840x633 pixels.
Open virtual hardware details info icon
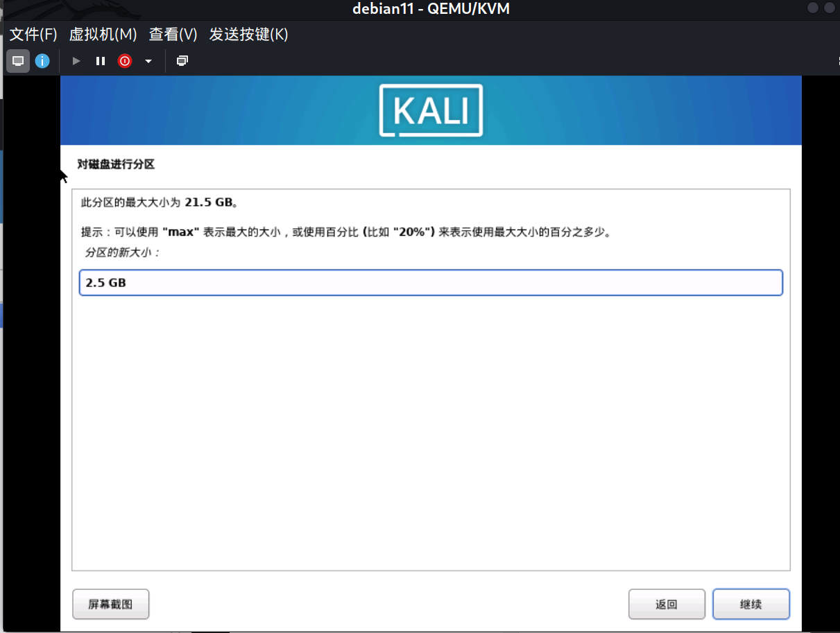(x=42, y=61)
